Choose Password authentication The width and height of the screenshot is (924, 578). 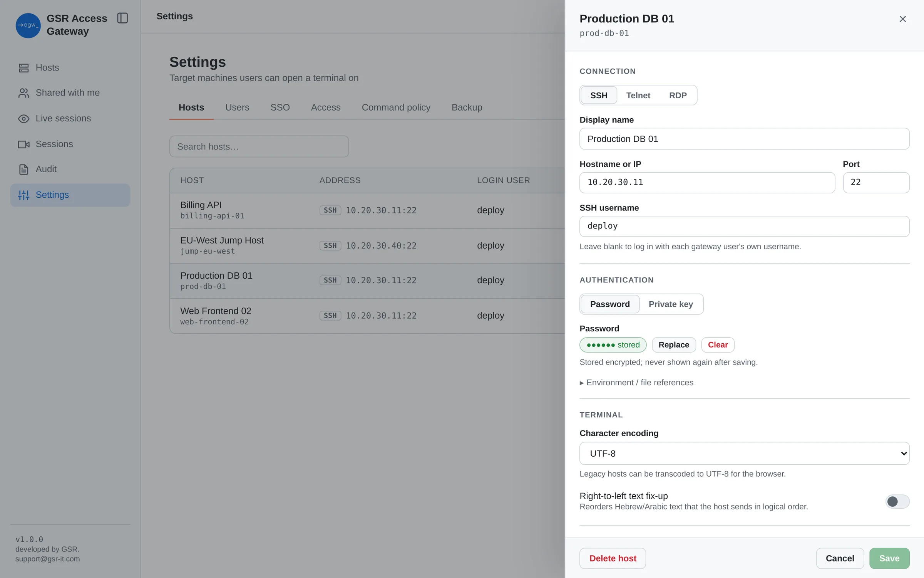[610, 304]
